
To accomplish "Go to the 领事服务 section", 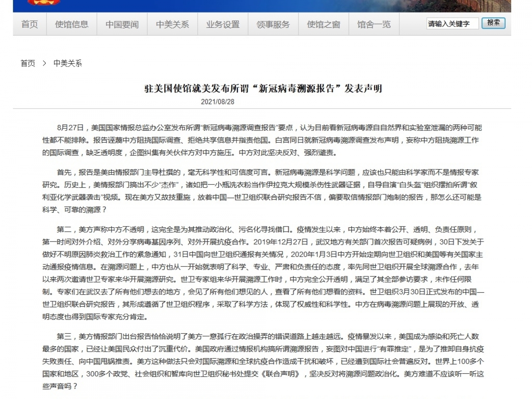I will (x=273, y=24).
